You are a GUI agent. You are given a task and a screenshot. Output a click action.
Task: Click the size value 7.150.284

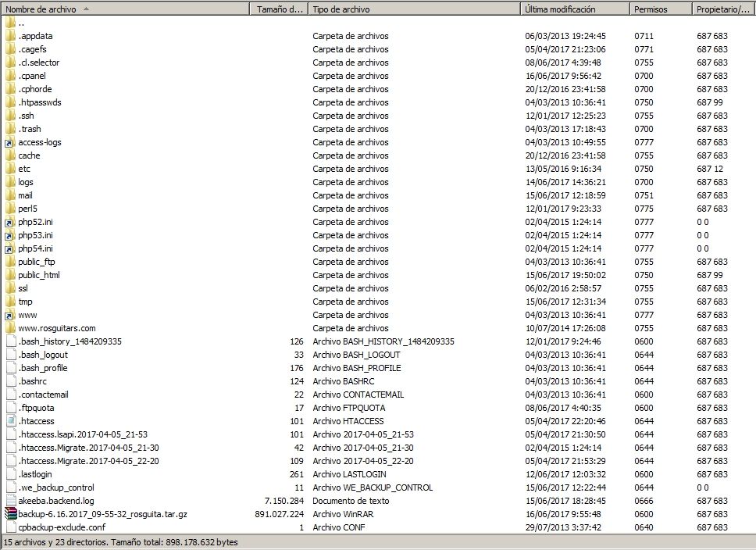pos(284,501)
